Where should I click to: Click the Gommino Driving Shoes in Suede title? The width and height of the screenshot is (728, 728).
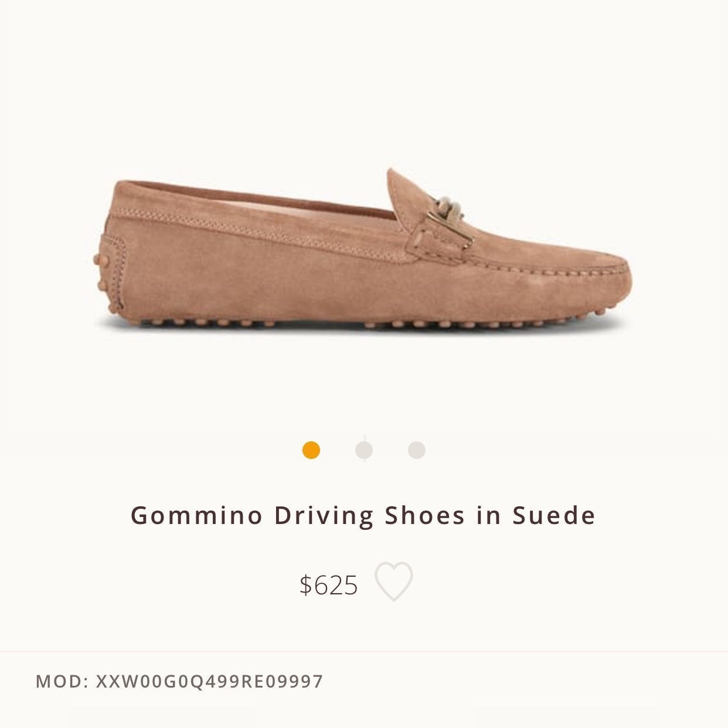tap(363, 516)
